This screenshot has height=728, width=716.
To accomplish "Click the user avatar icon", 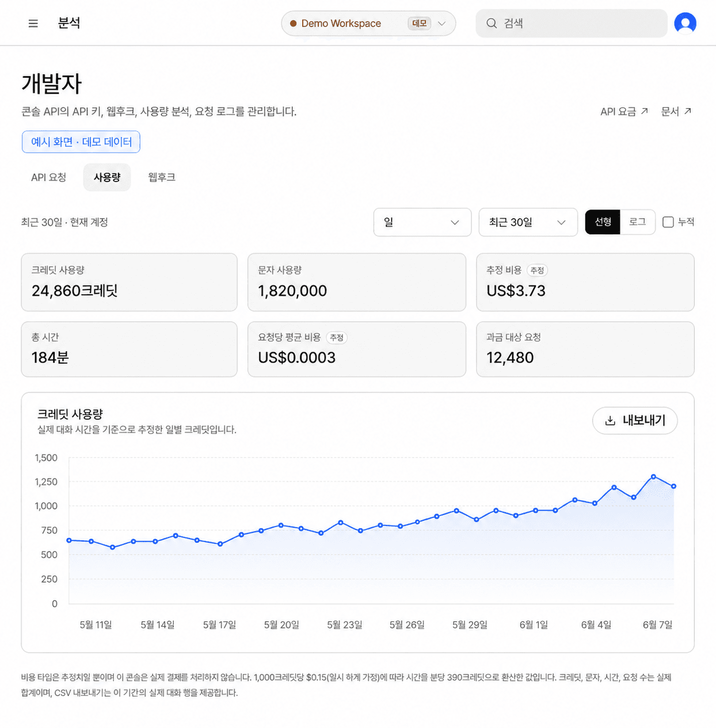I will pyautogui.click(x=685, y=23).
